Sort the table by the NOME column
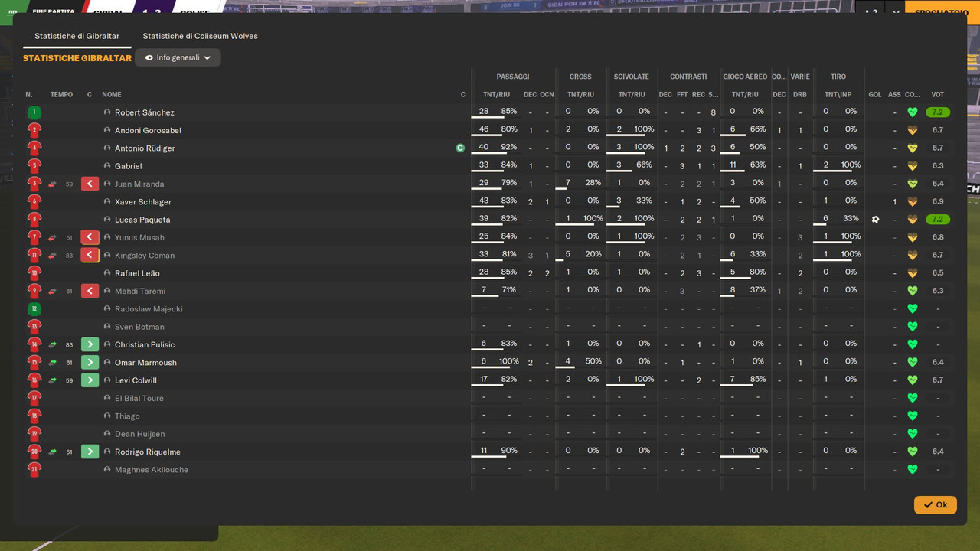This screenshot has width=980, height=551. click(x=112, y=95)
